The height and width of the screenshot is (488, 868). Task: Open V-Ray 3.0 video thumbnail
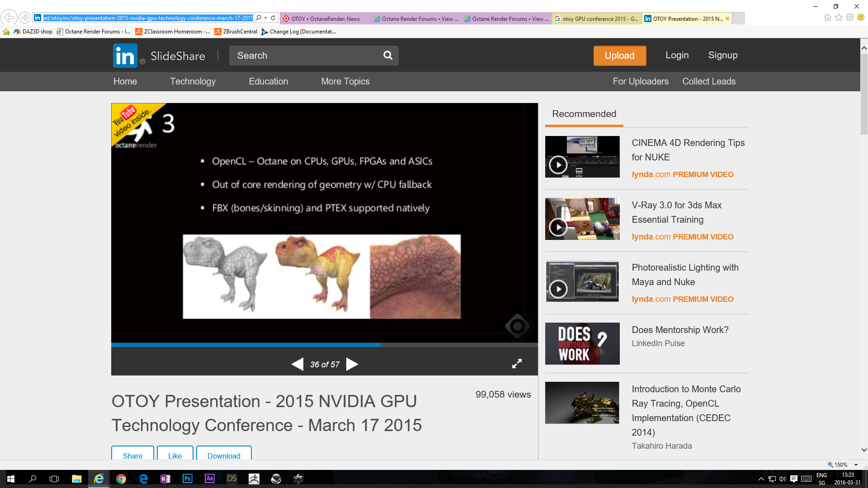582,219
